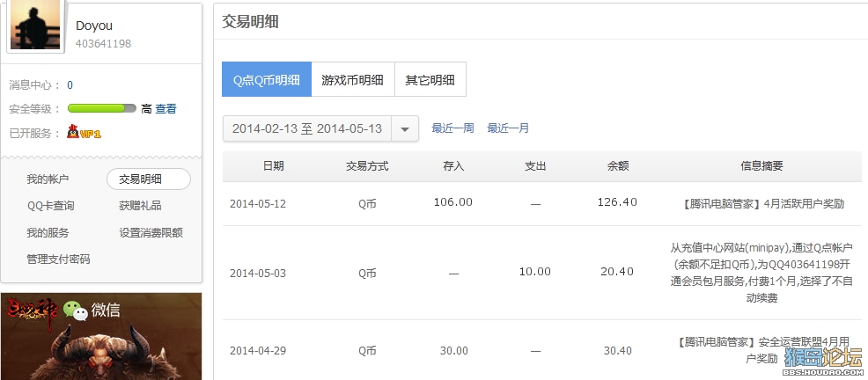Image resolution: width=868 pixels, height=380 pixels.
Task: Open QQ卡查询 in sidebar menu
Action: (50, 206)
